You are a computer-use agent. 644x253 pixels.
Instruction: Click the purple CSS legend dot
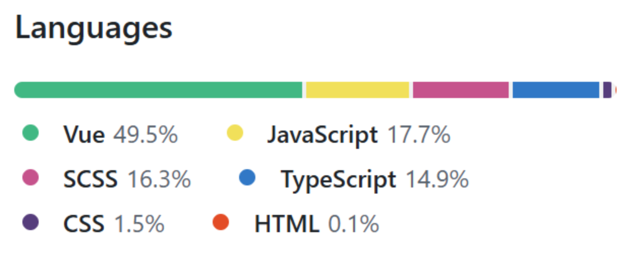[31, 222]
